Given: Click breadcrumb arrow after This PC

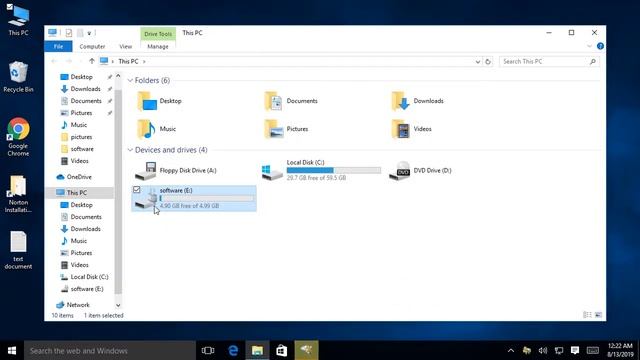Looking at the screenshot, I should click(x=144, y=62).
